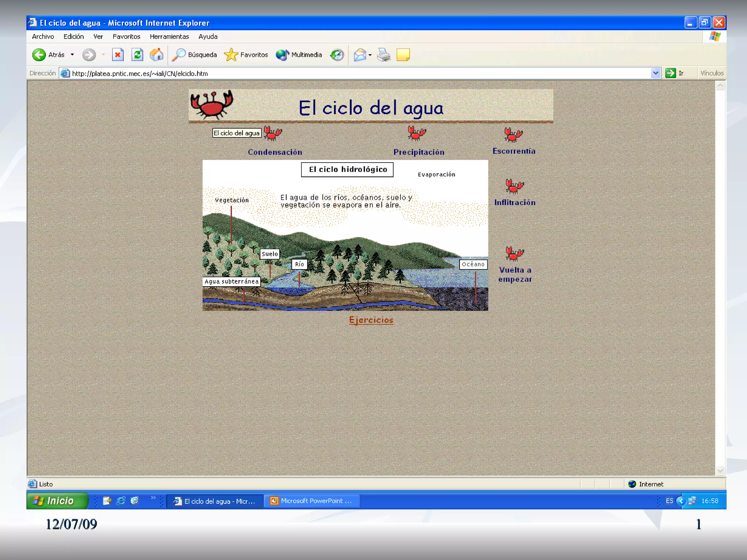Follow the Ejercicios link
Image resolution: width=747 pixels, height=560 pixels.
coord(371,320)
